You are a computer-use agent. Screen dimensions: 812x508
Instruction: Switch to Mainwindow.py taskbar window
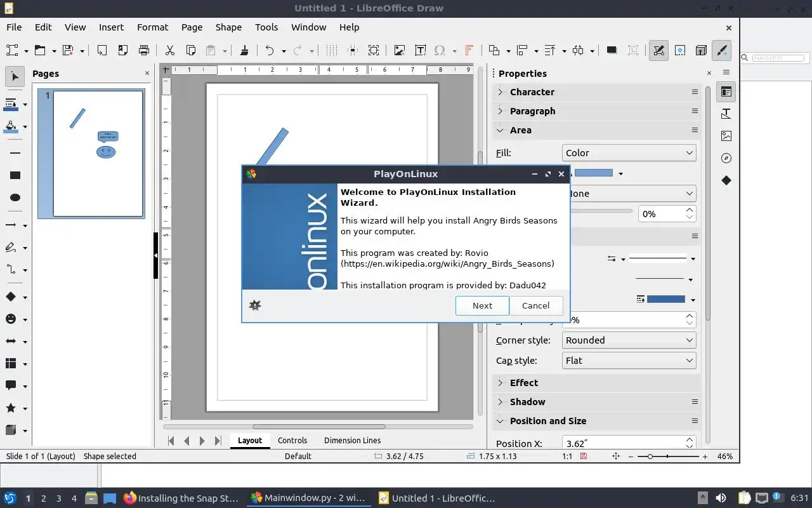click(308, 498)
